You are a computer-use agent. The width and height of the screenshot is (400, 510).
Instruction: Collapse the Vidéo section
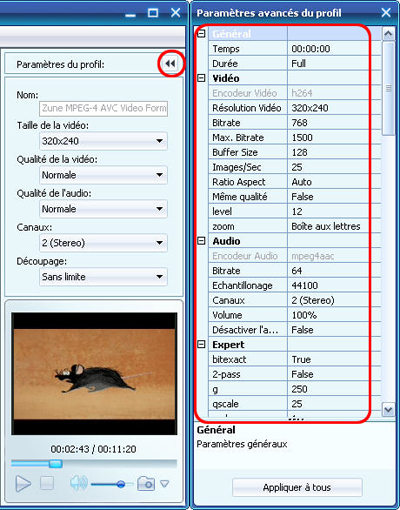(201, 78)
